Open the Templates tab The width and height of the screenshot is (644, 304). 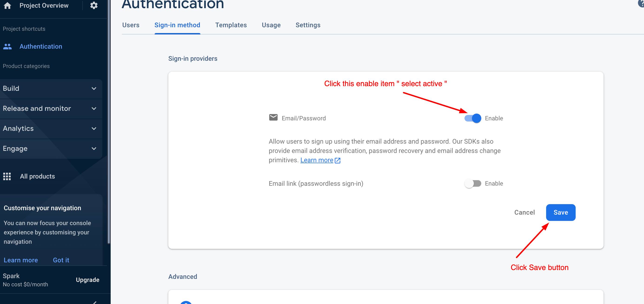point(231,25)
